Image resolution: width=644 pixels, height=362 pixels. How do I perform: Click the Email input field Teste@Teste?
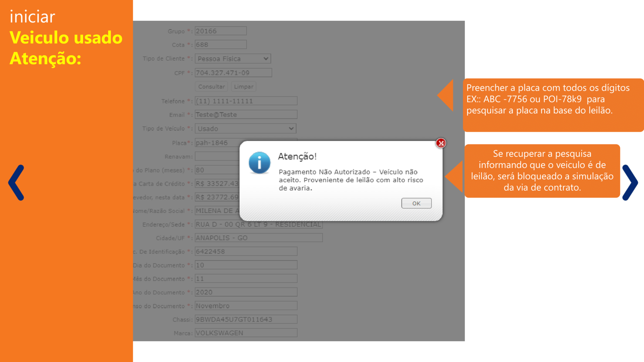click(x=246, y=114)
